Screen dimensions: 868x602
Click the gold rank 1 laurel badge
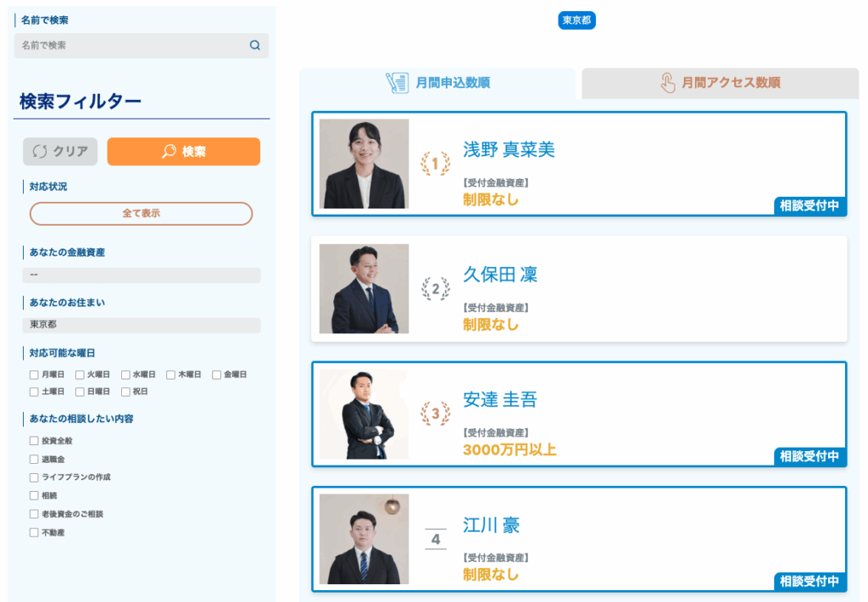coord(436,164)
